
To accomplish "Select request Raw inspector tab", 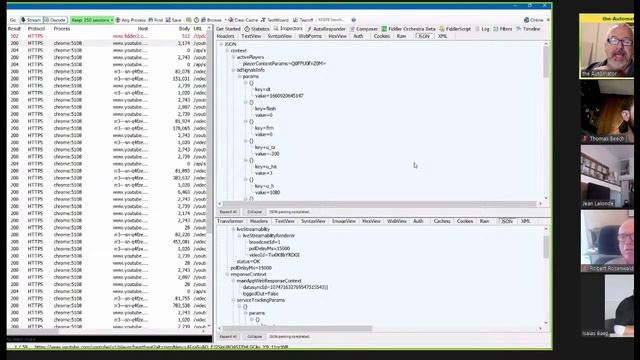I will tap(401, 36).
